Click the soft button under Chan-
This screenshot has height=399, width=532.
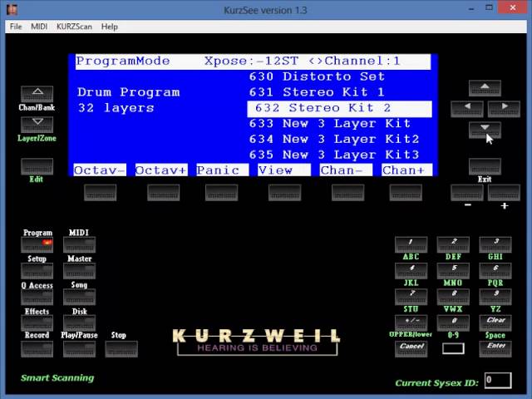point(347,192)
